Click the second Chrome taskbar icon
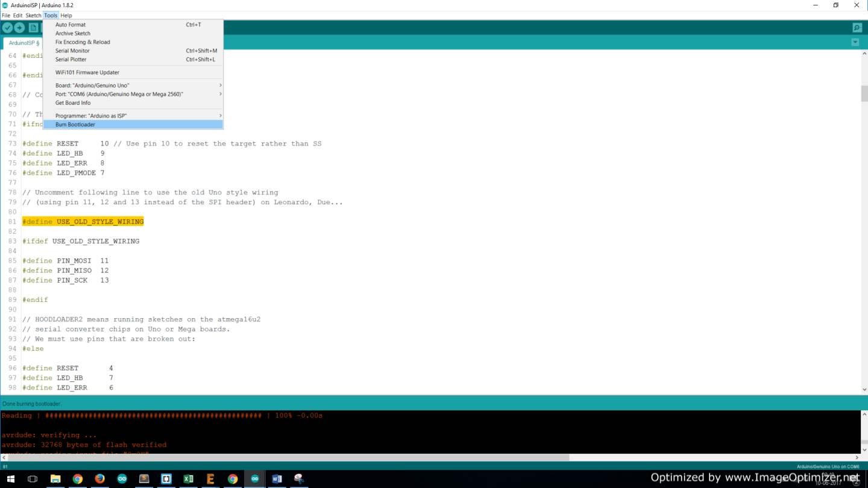Image resolution: width=868 pixels, height=488 pixels. click(233, 479)
